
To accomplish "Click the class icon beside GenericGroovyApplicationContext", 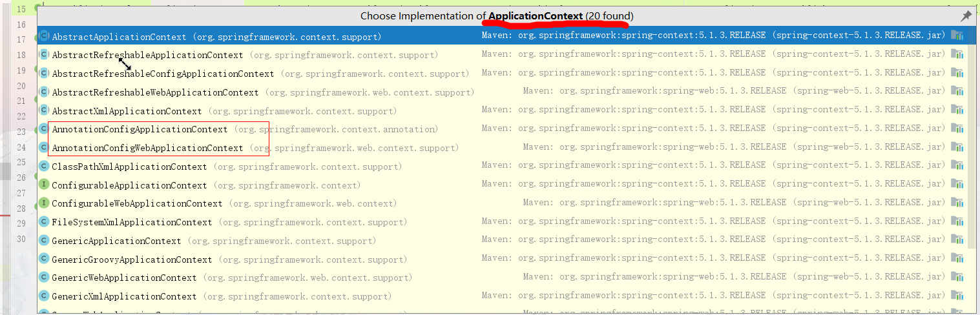I will point(44,259).
